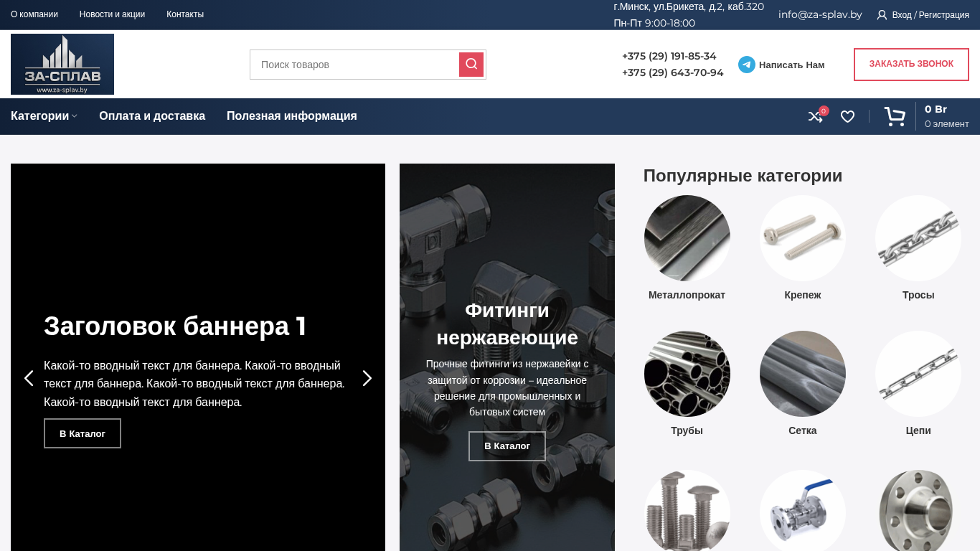Screen dimensions: 980x551
Task: Click phone number +375 (29) 643-70-94
Action: click(672, 72)
